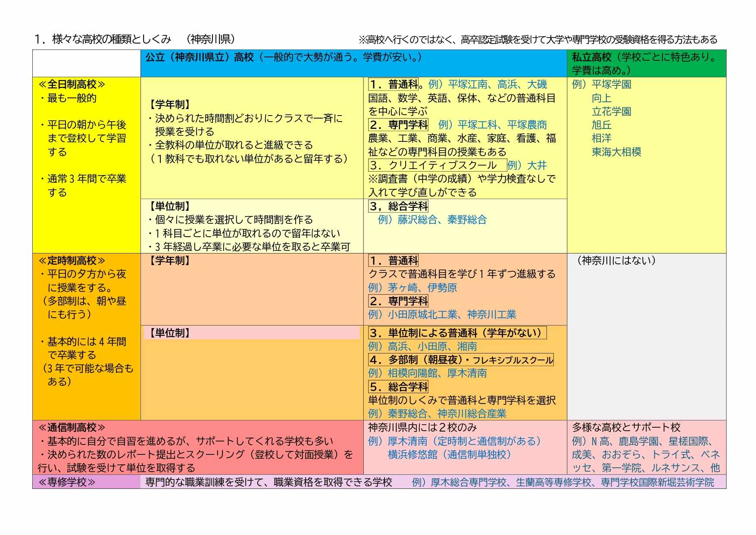
Task: Click '多様な高校とサポート校'
Action: tap(626, 428)
